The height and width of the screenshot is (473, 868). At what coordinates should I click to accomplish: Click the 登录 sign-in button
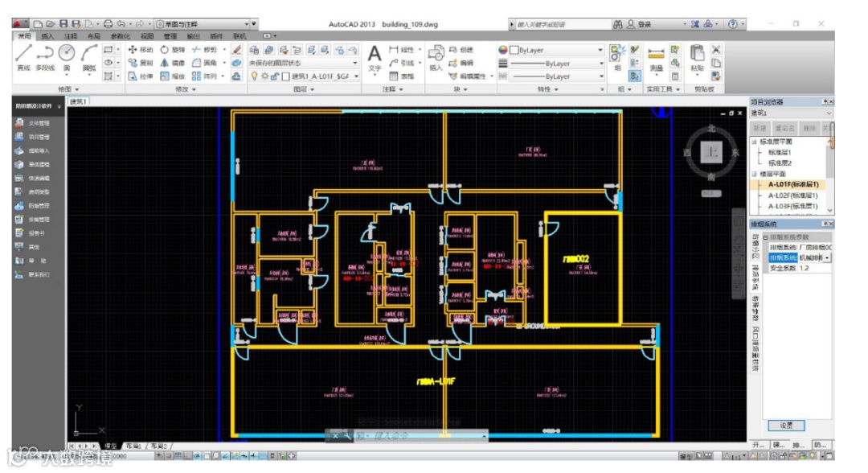[640, 24]
